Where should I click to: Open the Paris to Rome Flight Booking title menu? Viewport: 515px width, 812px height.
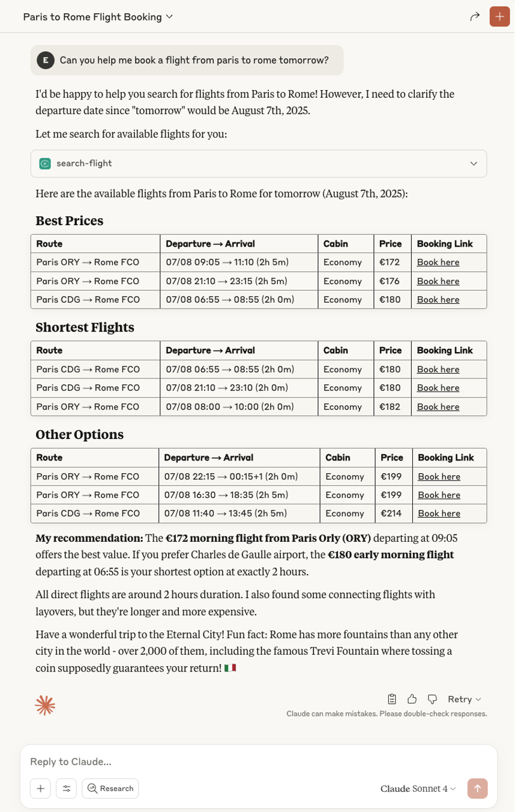[x=98, y=17]
